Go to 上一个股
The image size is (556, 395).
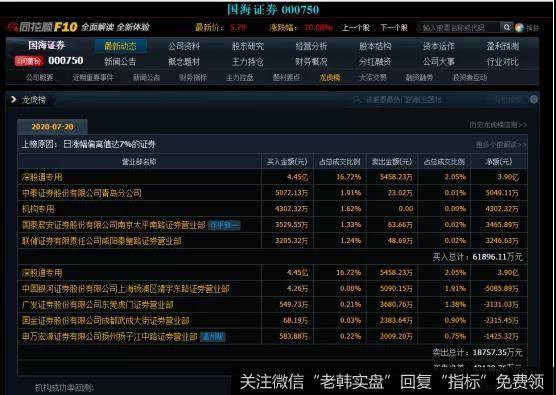coord(356,27)
